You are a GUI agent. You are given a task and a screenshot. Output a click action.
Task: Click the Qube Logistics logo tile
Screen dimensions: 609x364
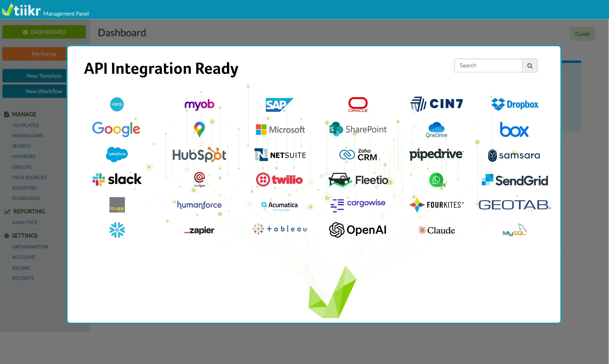[x=117, y=205]
